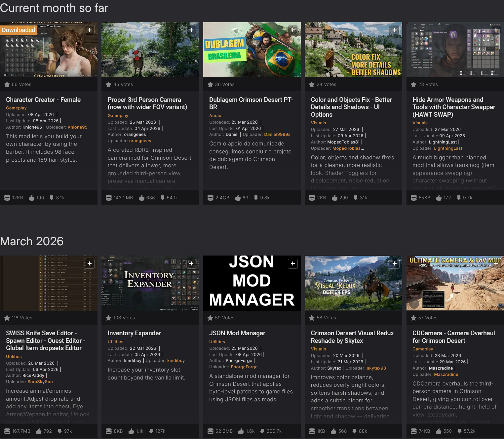Click thumbs-up icon showing 792 endorsements

[x=39, y=431]
